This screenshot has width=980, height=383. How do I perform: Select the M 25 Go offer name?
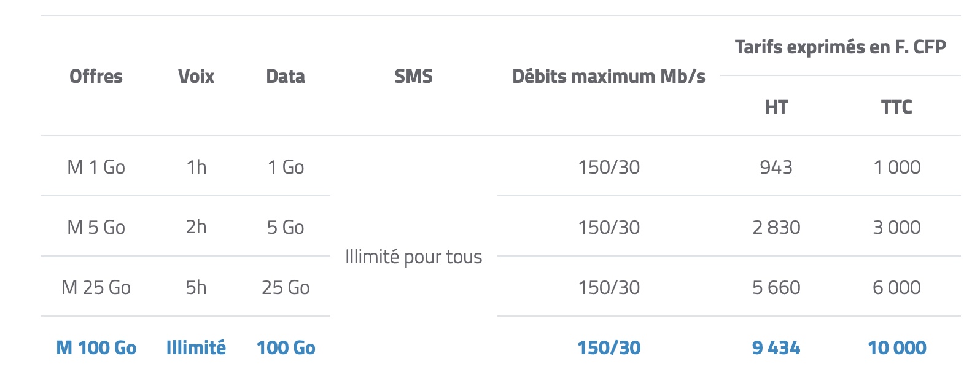click(x=96, y=287)
